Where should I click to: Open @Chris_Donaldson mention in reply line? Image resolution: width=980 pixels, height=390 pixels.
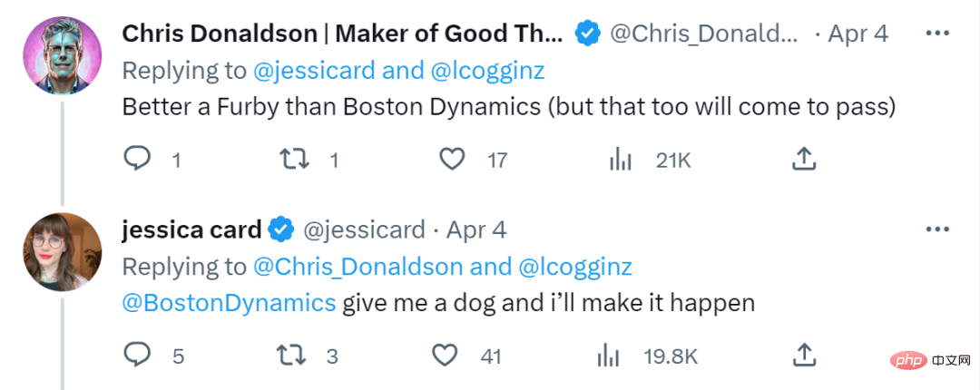pyautogui.click(x=358, y=267)
